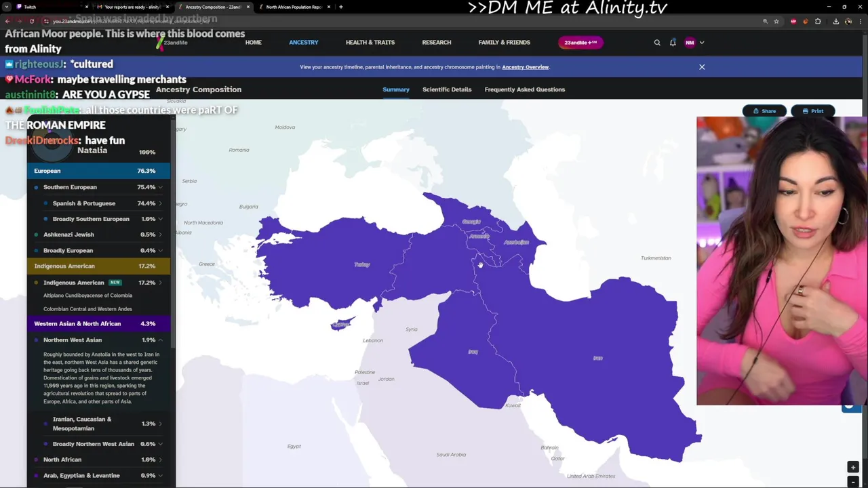Open the browser zoom indicator icon
The image size is (868, 488).
tap(766, 21)
